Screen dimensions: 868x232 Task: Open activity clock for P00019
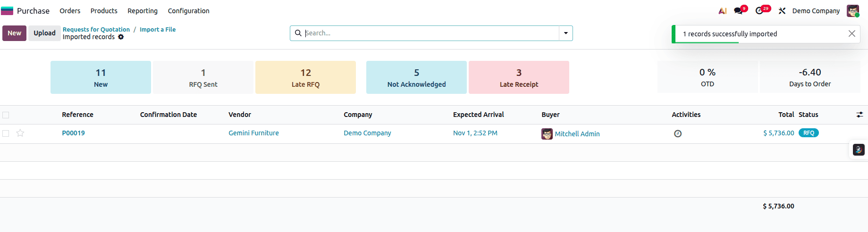click(x=678, y=133)
